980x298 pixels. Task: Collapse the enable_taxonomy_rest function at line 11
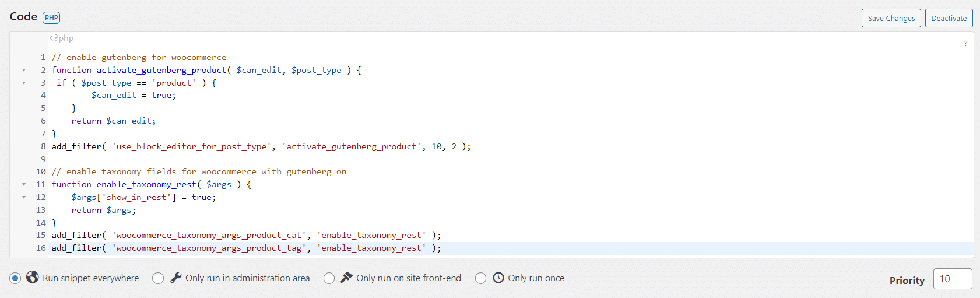[x=24, y=184]
